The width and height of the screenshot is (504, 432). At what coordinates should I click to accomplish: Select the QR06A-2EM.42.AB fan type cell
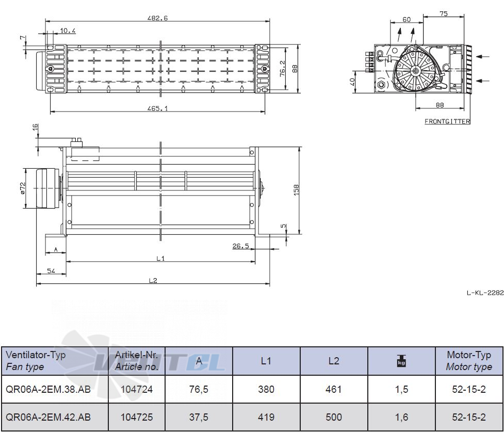coord(55,417)
